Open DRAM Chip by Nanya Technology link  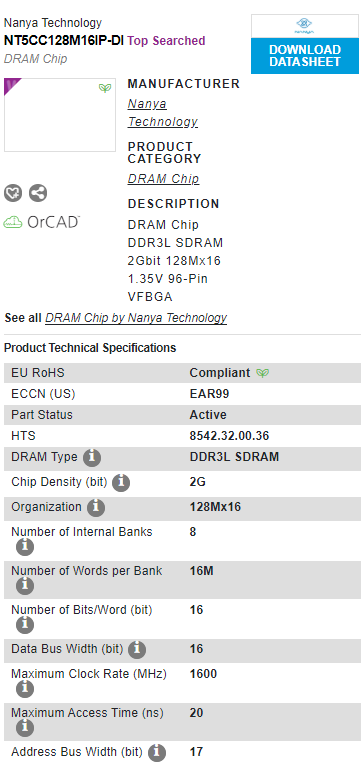136,318
